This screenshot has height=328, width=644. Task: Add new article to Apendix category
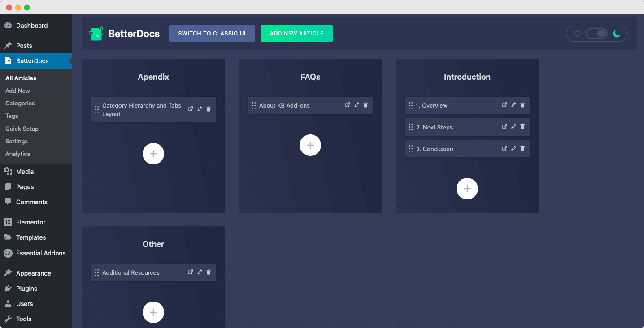(153, 154)
